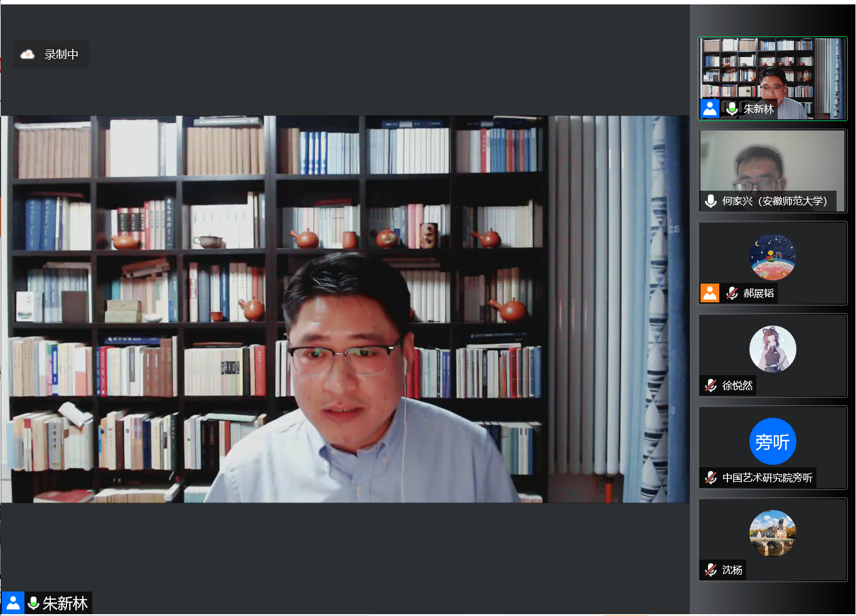
Task: Select the 何家兴 (安徽师范大学) video thumbnail
Action: (773, 163)
